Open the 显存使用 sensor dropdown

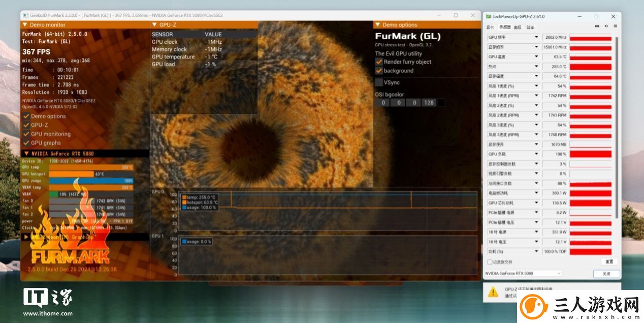tap(536, 144)
